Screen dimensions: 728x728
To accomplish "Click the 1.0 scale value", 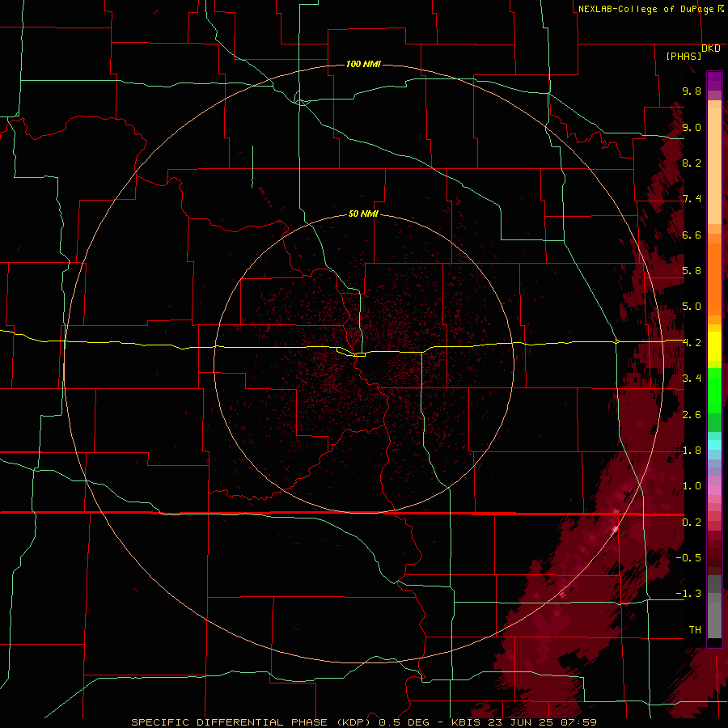I will (x=692, y=486).
